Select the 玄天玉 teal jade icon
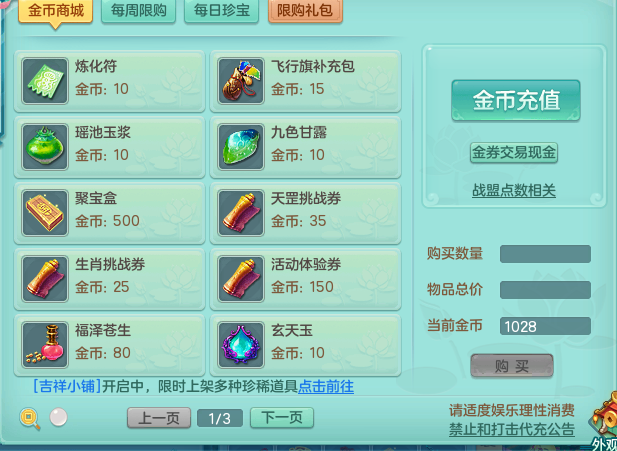617x451 pixels. coord(241,345)
